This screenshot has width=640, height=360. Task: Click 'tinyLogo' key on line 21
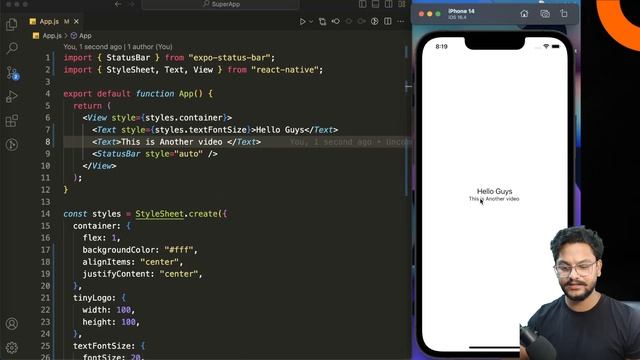coord(92,298)
